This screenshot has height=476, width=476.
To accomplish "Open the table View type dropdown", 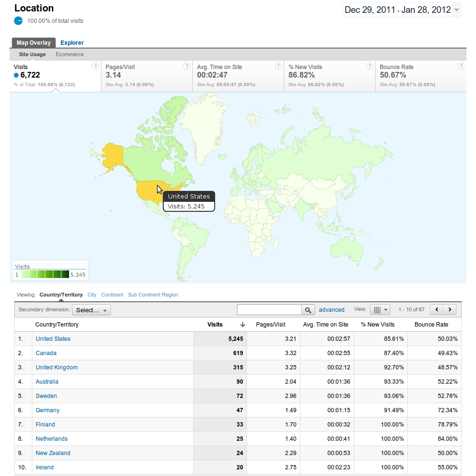I will click(x=380, y=310).
